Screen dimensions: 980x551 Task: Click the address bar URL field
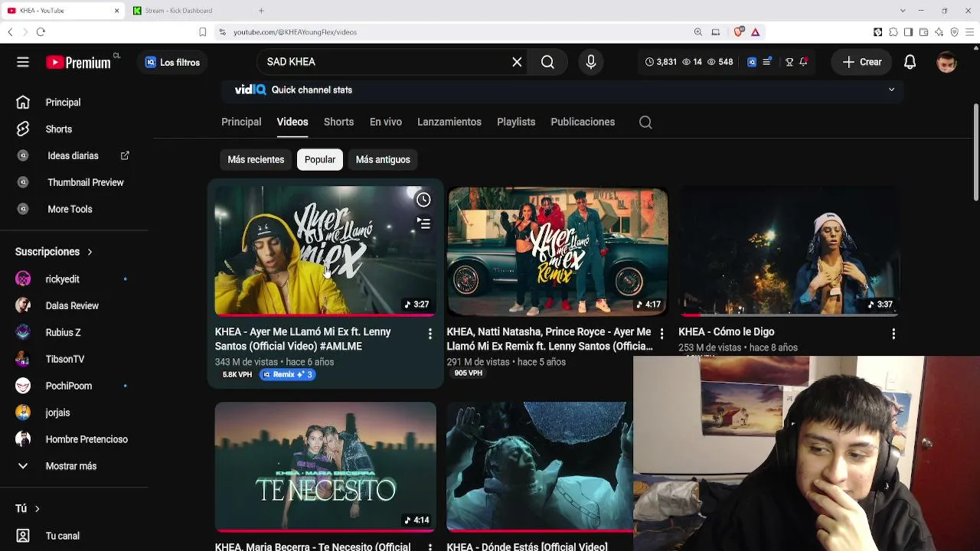[452, 32]
